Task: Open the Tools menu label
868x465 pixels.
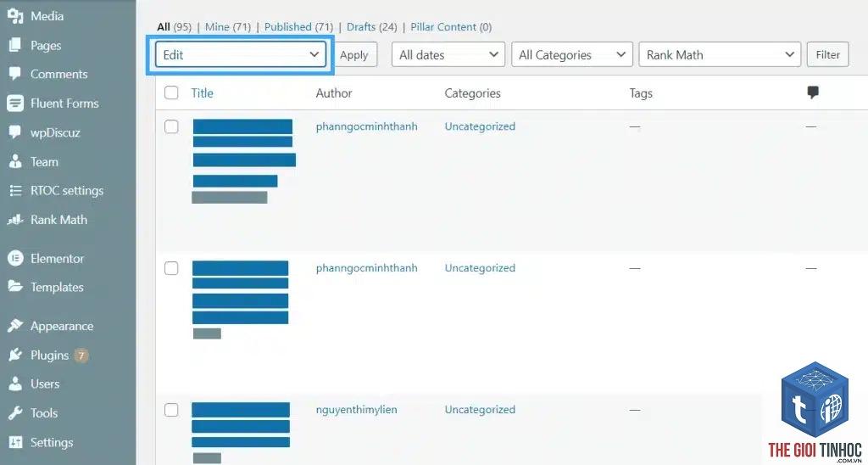Action: click(44, 413)
